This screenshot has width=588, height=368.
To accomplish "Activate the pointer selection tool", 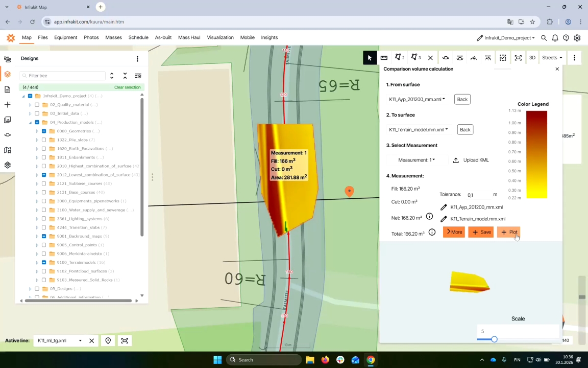I will tap(370, 58).
